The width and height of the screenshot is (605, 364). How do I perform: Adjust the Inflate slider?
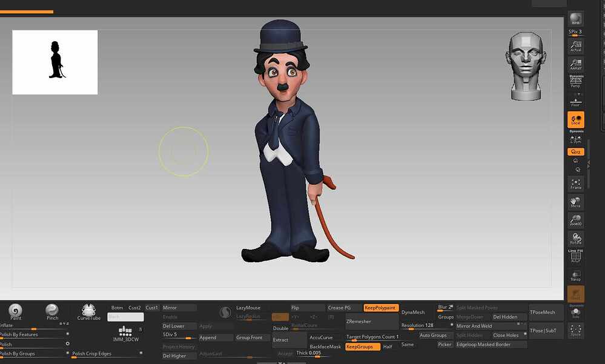click(x=35, y=326)
